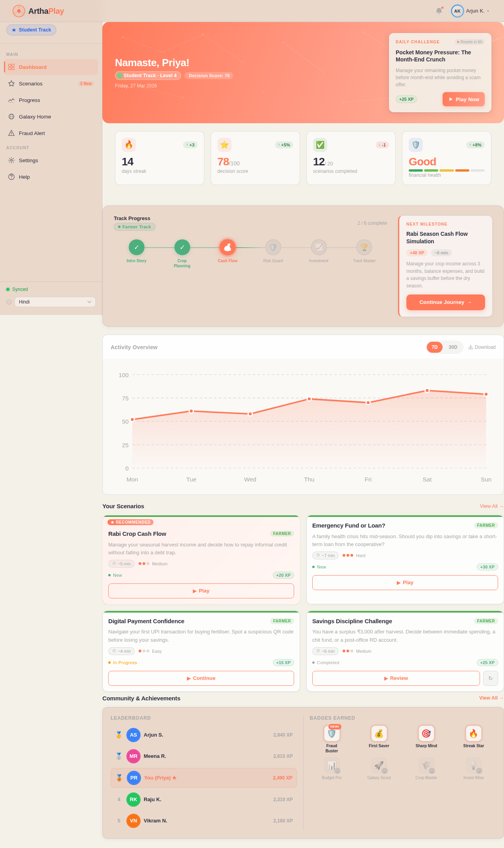Select the Cash Flow current step icon
This screenshot has height=848, width=504.
228,247
